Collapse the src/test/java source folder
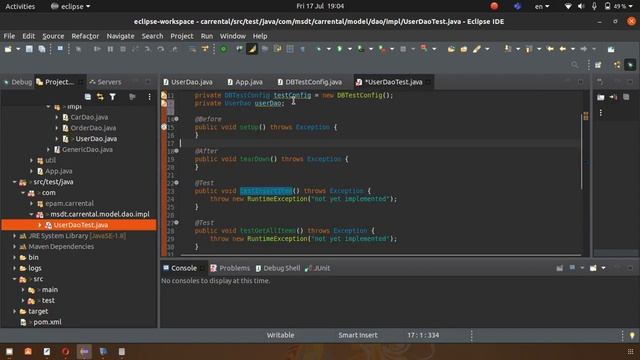This screenshot has height=360, width=640. click(15, 182)
